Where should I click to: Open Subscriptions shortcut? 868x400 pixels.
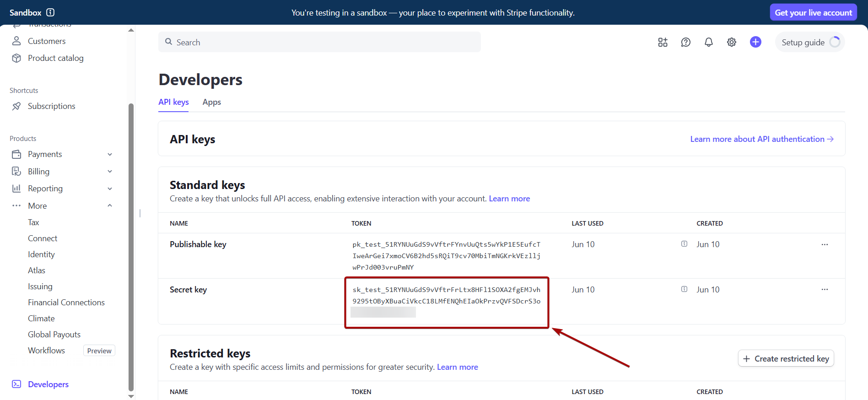pyautogui.click(x=52, y=106)
